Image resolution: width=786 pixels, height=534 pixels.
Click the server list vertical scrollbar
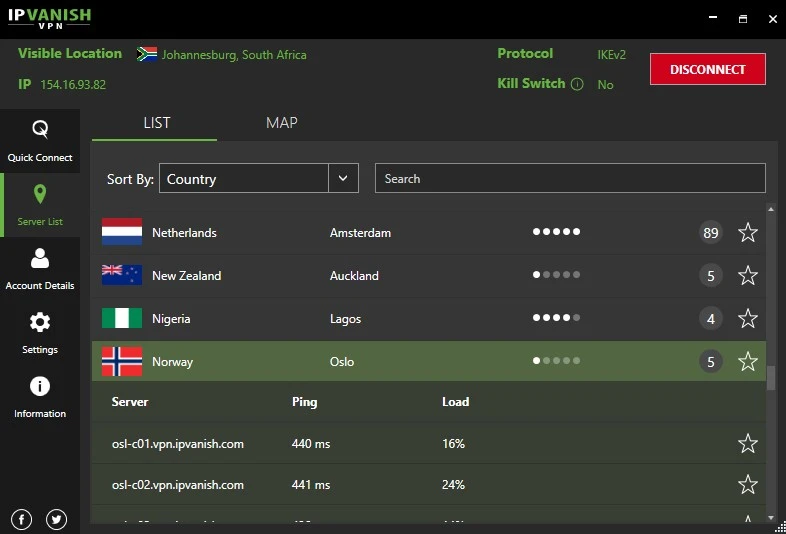771,377
